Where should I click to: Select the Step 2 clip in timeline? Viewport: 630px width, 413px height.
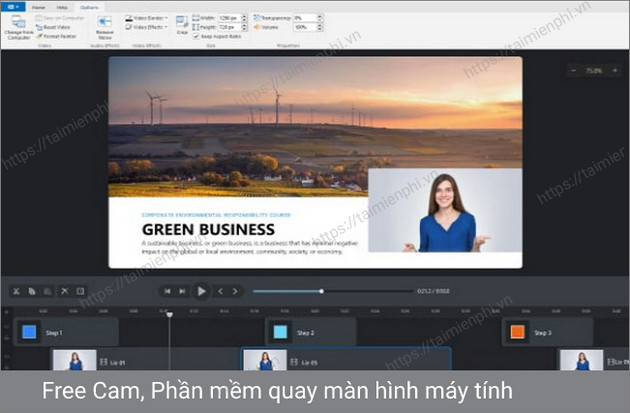coord(310,332)
